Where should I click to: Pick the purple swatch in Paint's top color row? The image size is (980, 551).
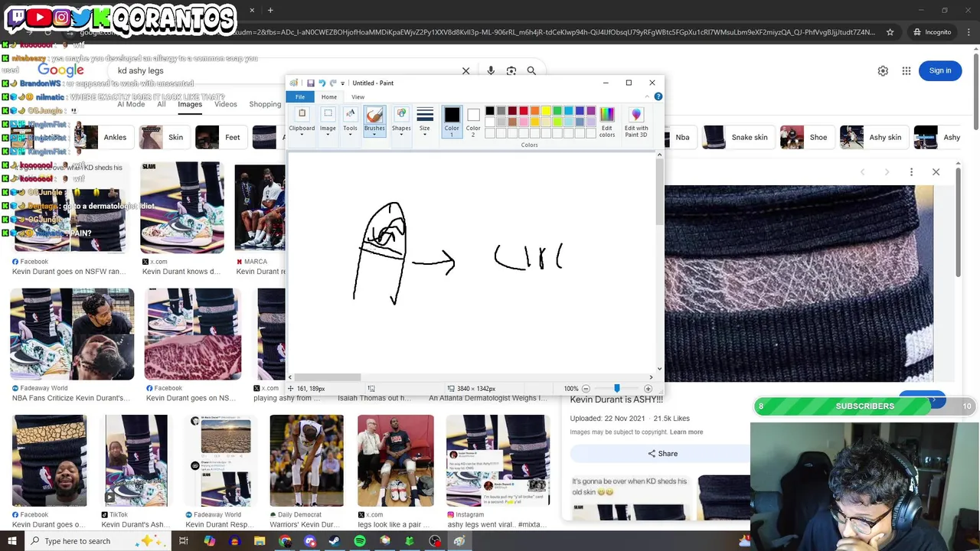591,111
